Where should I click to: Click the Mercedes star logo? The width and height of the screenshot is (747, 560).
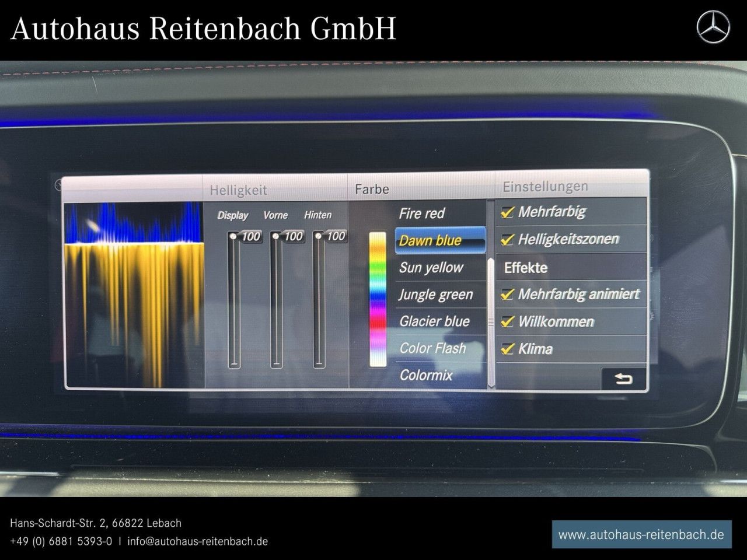coord(713,28)
